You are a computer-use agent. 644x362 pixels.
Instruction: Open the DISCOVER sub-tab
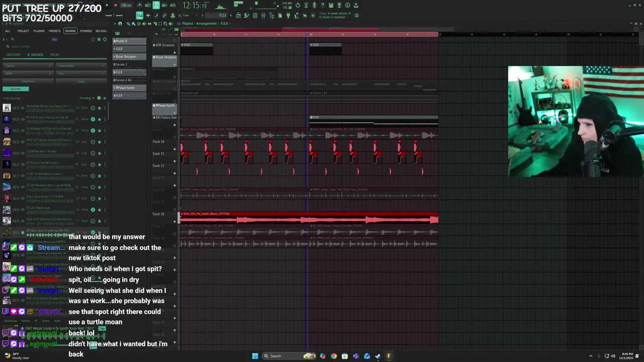click(13, 55)
